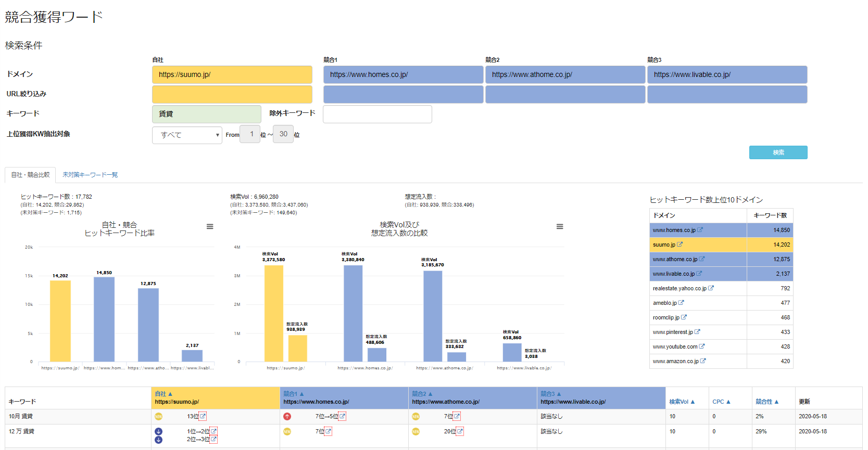Click the 自社 domain field with https://suumo.jp/
Viewport: 868px width, 450px height.
coord(232,74)
